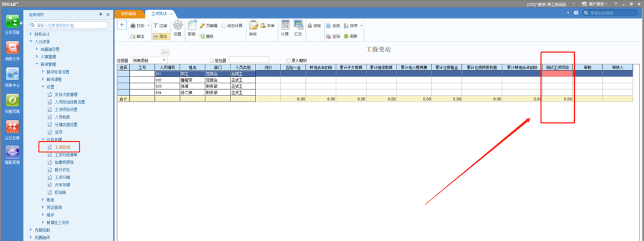Screen dimensions: 644x241
Task: Select the 孙二娘 name cell
Action: pos(192,92)
